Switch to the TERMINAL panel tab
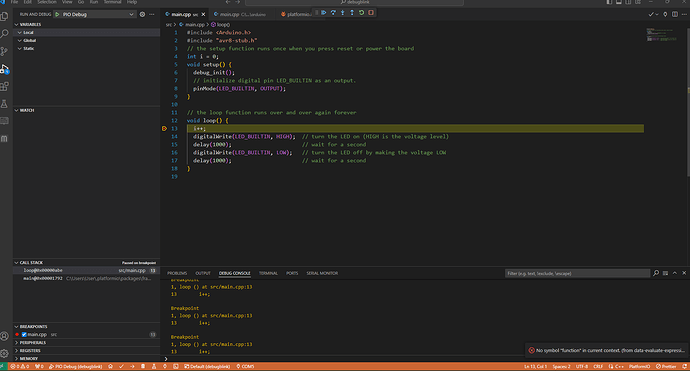The height and width of the screenshot is (371, 690). coord(268,273)
